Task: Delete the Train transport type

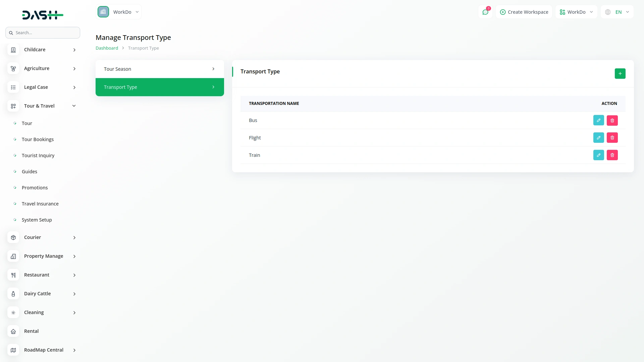Action: 612,155
